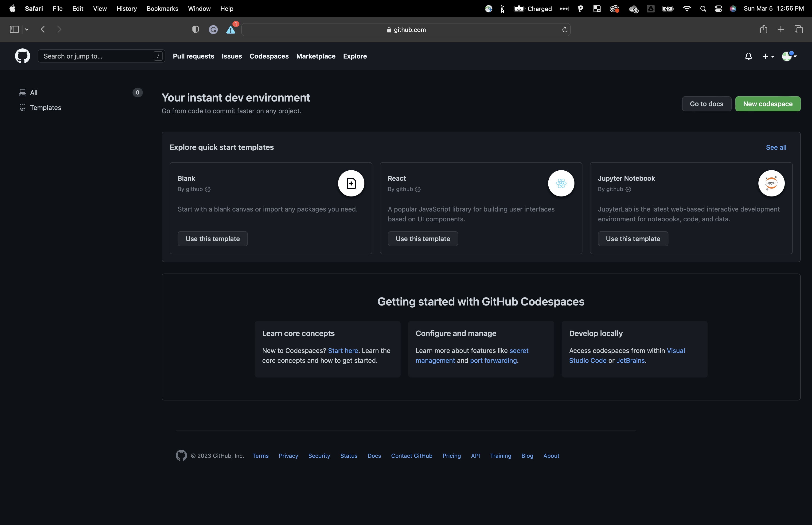Use the React template
Viewport: 812px width, 525px height.
pos(422,239)
